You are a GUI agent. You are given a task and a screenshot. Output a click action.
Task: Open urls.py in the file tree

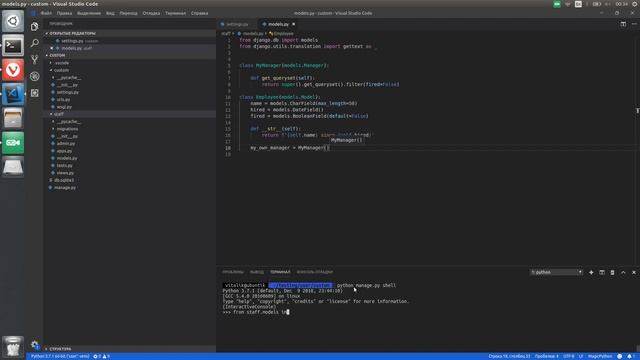[63, 100]
